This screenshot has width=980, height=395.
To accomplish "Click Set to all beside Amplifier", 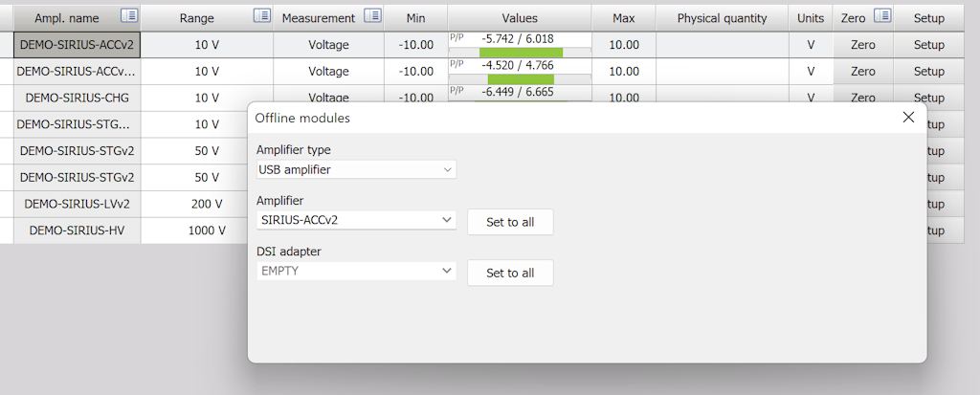I will pyautogui.click(x=510, y=222).
